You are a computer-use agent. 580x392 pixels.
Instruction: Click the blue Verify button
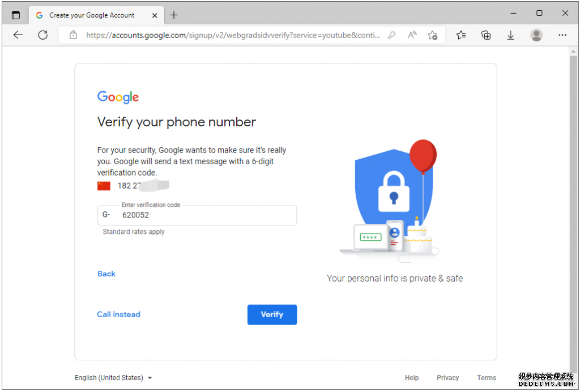[272, 314]
